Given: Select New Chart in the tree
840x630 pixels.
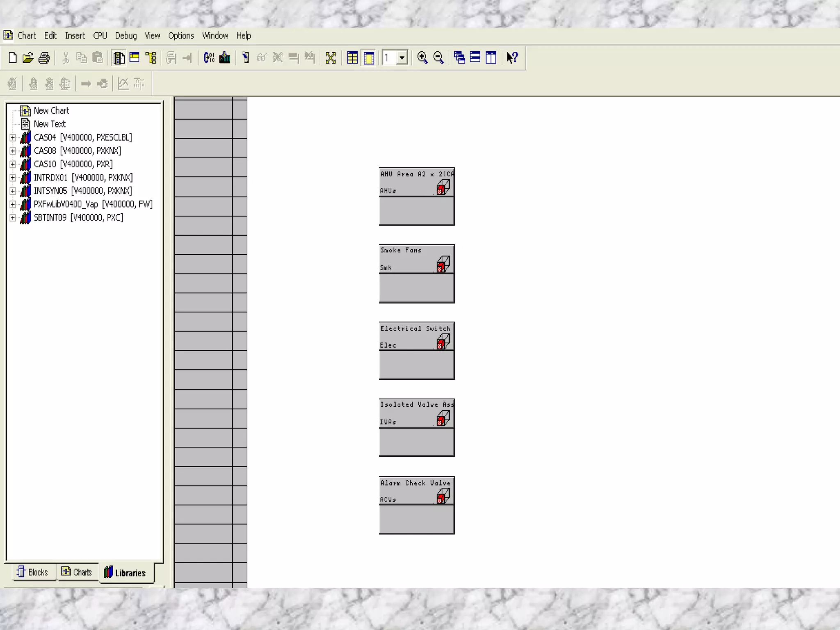Looking at the screenshot, I should 51,111.
